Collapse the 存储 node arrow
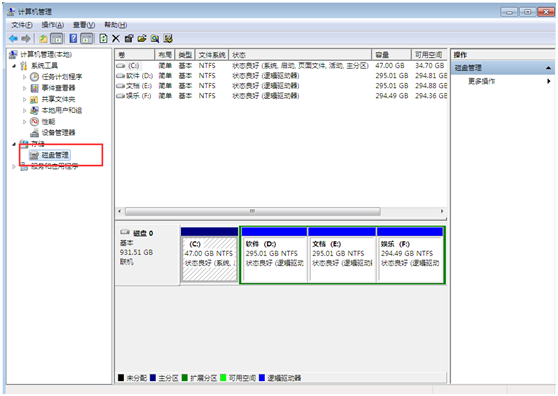Image resolution: width=558 pixels, height=396 pixels. (14, 144)
